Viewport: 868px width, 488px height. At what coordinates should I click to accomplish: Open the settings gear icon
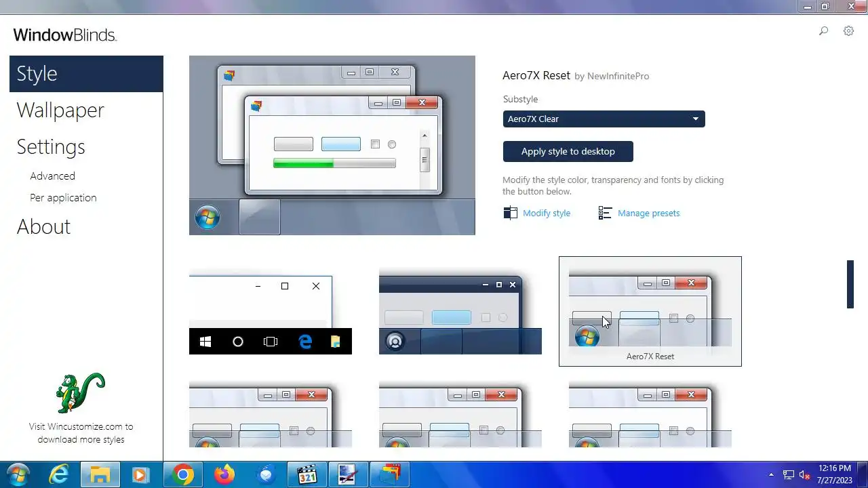(x=848, y=31)
